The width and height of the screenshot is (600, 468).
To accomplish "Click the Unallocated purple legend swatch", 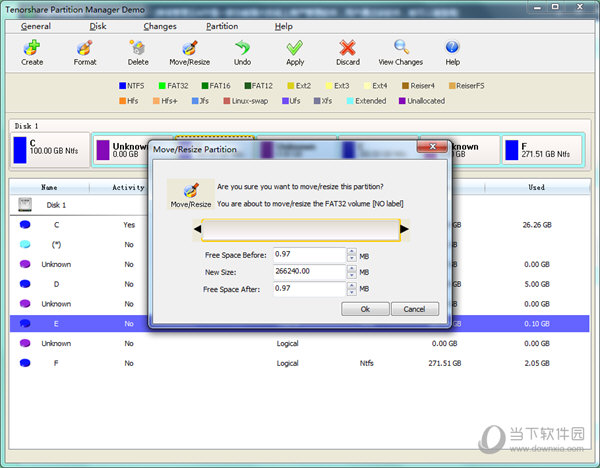I will point(402,101).
